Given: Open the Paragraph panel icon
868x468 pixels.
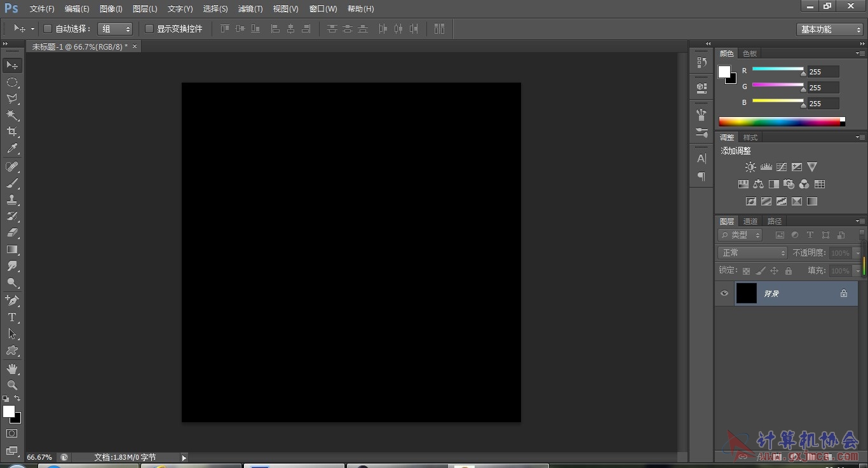Looking at the screenshot, I should pyautogui.click(x=702, y=176).
